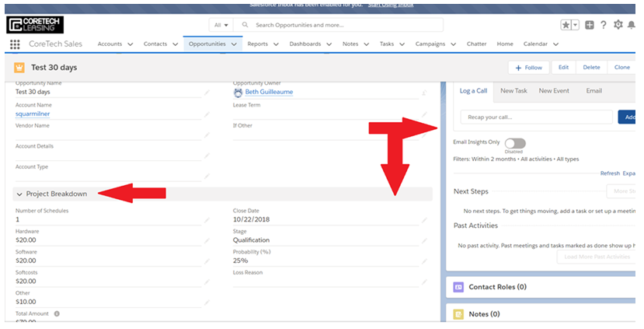Edit Stage via pencil icon

[424, 241]
